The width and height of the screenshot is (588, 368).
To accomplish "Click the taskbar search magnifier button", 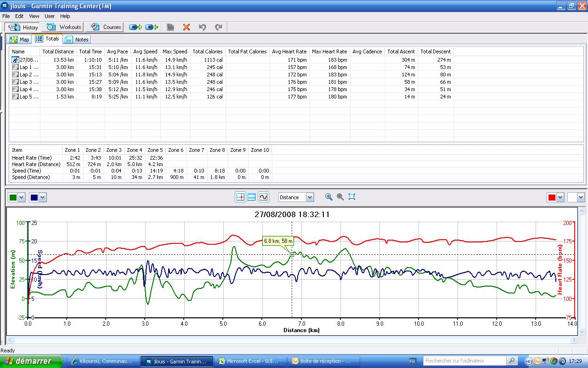I will pos(512,361).
